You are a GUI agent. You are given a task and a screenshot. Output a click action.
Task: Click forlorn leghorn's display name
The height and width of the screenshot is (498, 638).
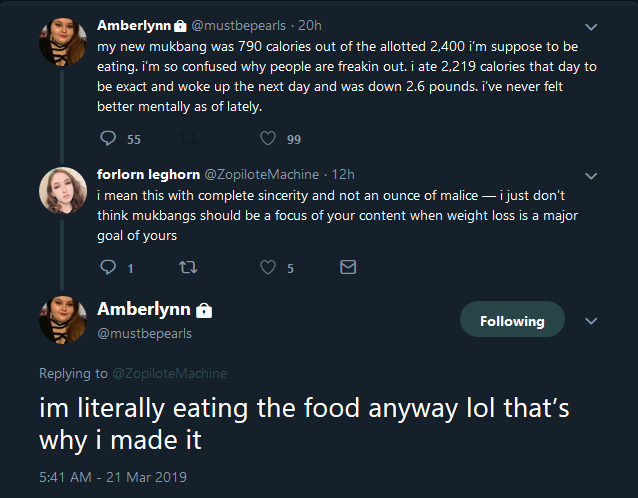tap(149, 174)
